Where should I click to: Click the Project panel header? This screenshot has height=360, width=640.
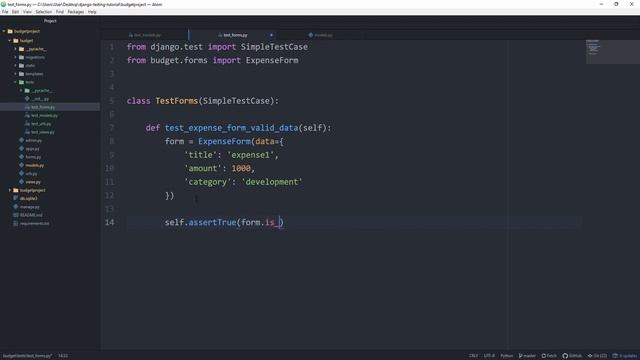click(50, 21)
